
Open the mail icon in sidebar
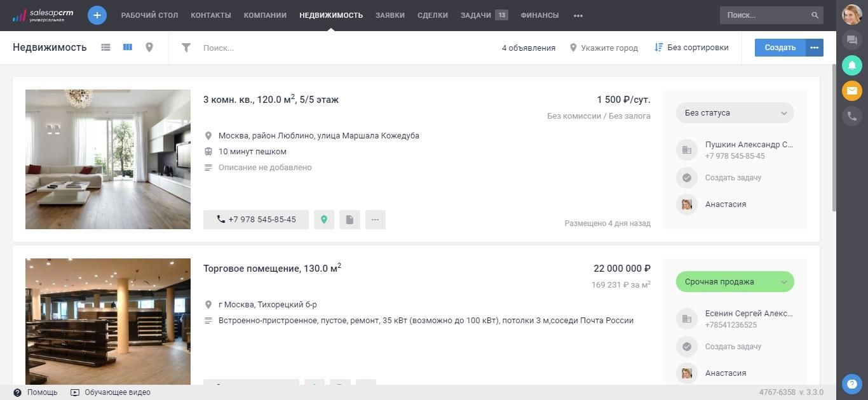pos(851,91)
